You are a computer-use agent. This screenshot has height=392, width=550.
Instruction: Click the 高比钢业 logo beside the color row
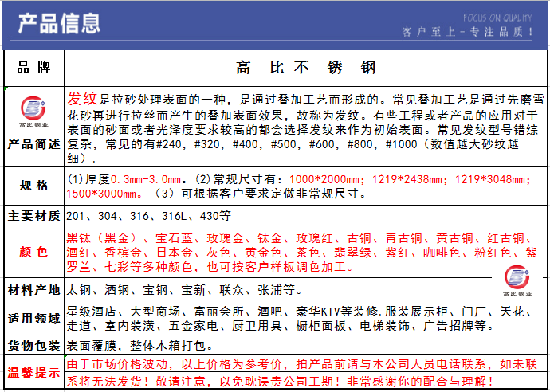pos(517,281)
